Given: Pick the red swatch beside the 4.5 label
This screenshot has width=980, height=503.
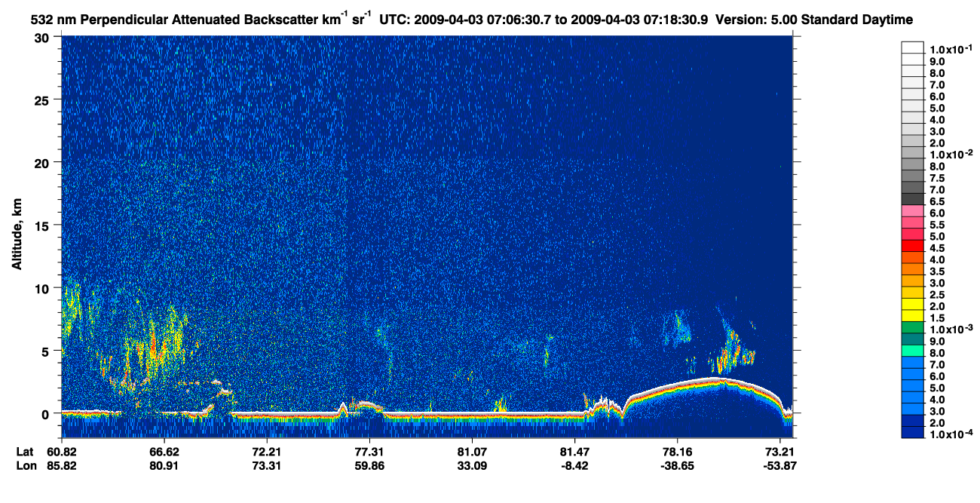Looking at the screenshot, I should click(x=913, y=245).
